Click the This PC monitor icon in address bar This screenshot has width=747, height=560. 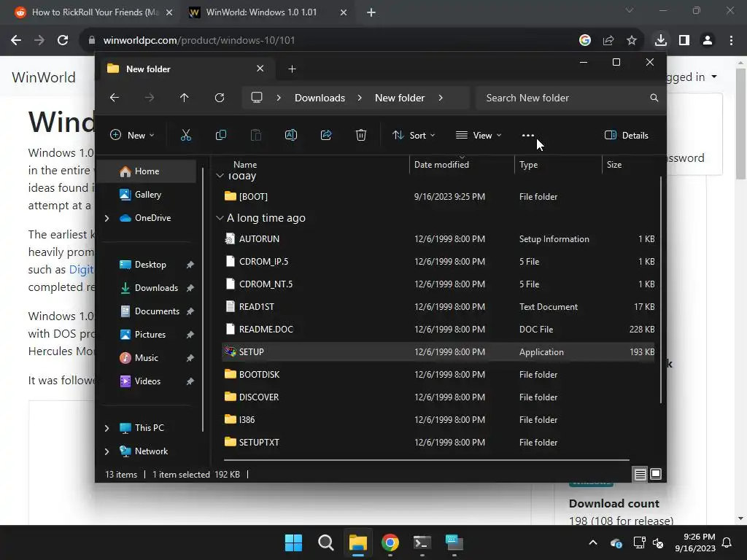click(x=257, y=98)
